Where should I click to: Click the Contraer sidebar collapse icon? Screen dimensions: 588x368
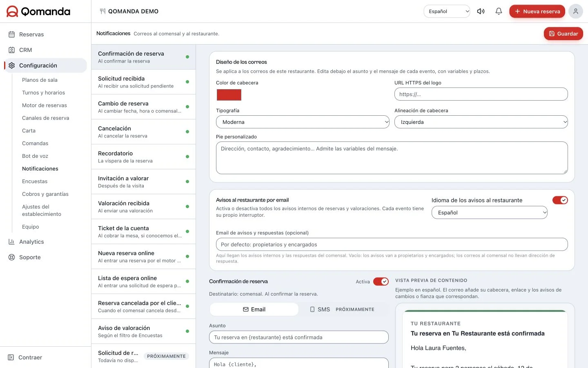[11, 357]
